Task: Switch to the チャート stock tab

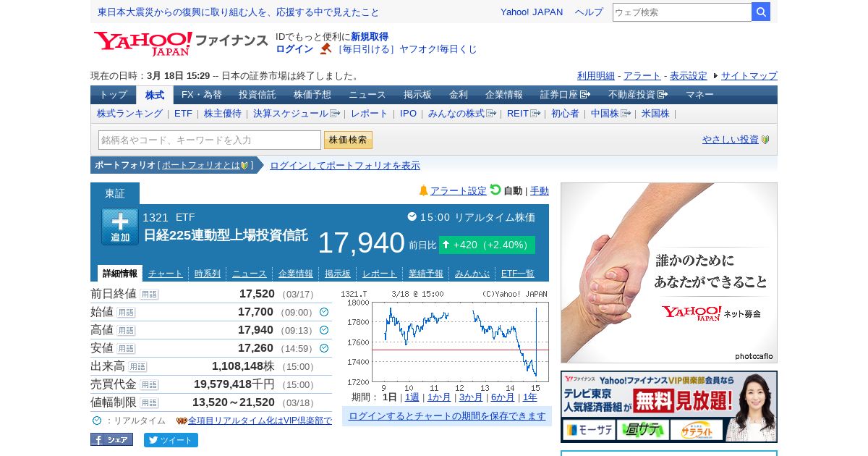Action: (x=166, y=274)
